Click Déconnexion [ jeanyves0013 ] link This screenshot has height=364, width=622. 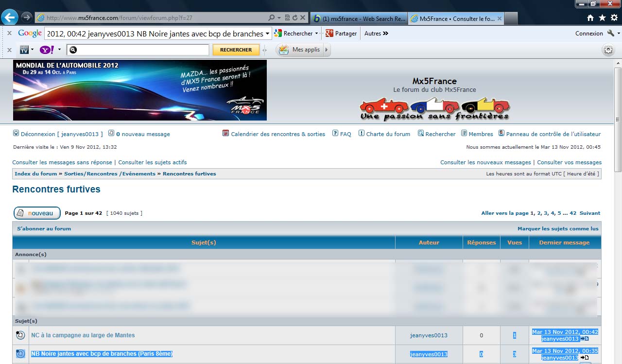[62, 134]
